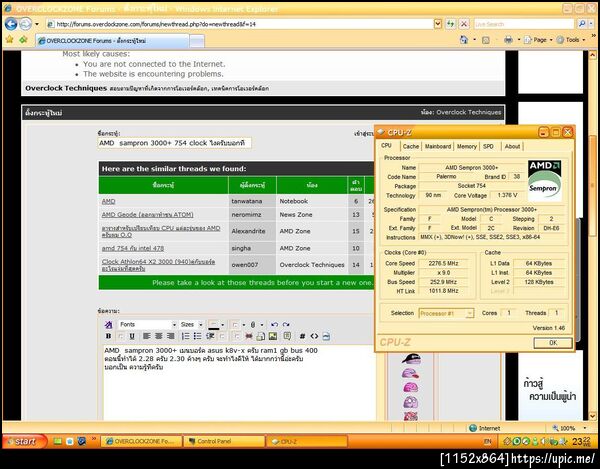The image size is (600, 469).
Task: Open the attachment dropdown arrow
Action: (x=262, y=325)
